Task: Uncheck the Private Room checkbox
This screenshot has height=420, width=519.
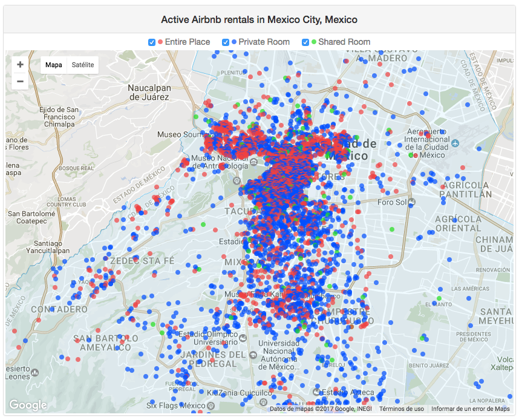Action: pyautogui.click(x=226, y=42)
